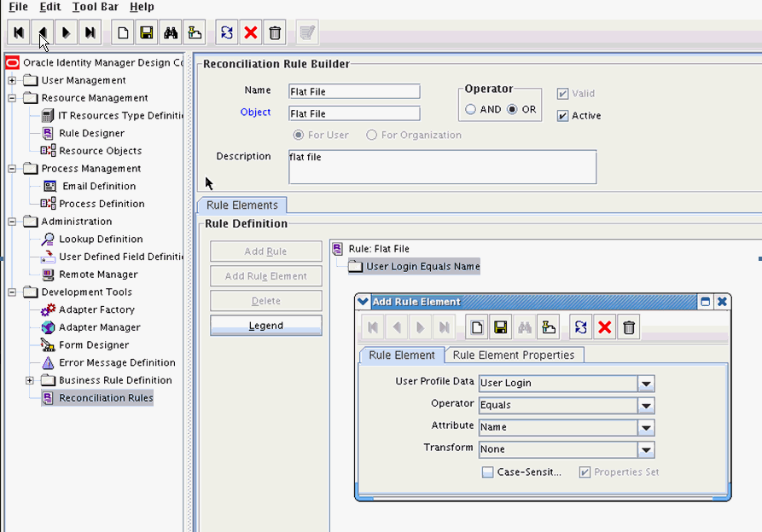Click into the Description text field
Viewport: 762px width, 532px height.
(442, 167)
